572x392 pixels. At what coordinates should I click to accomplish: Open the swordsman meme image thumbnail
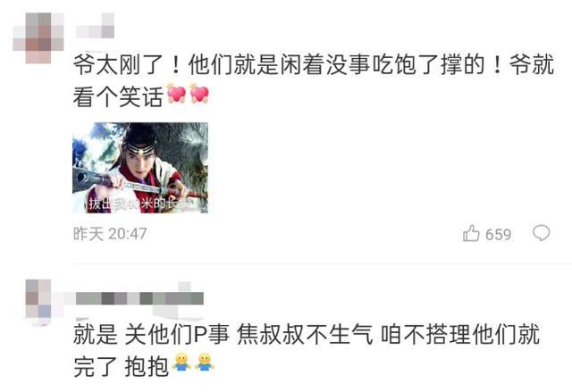coord(140,168)
